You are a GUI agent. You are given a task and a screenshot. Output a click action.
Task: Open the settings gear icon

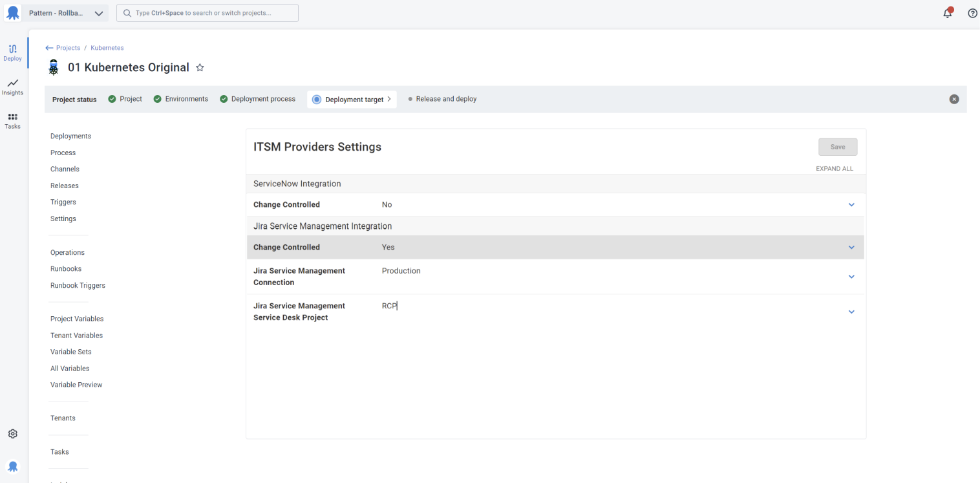[12, 433]
